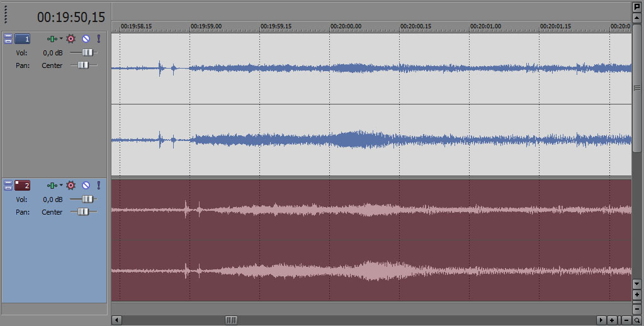
Task: Click the Pan slider handle on track 2
Action: pyautogui.click(x=83, y=211)
